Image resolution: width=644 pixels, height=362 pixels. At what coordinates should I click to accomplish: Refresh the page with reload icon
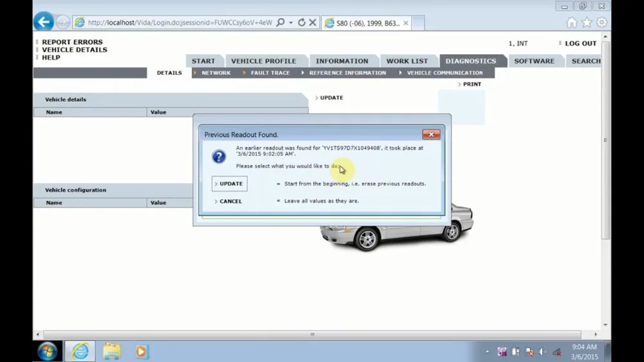[302, 23]
